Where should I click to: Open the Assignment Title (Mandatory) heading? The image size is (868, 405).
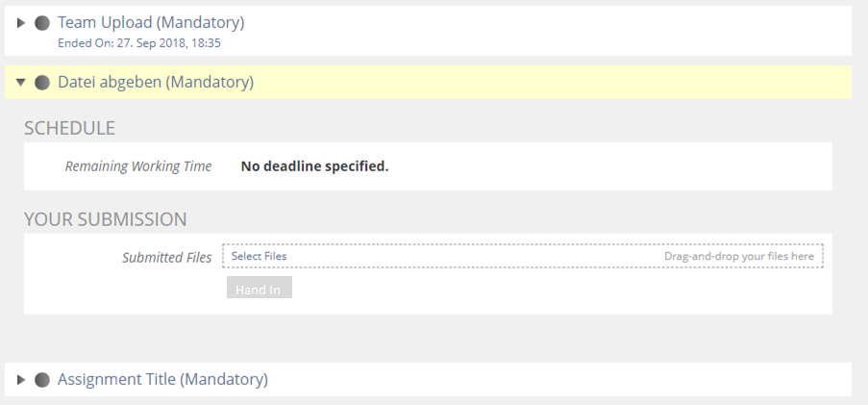[x=162, y=379]
